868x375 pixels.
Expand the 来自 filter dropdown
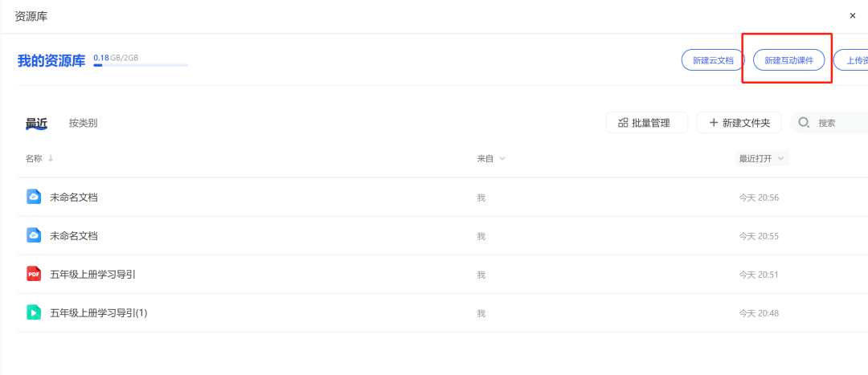tap(502, 159)
